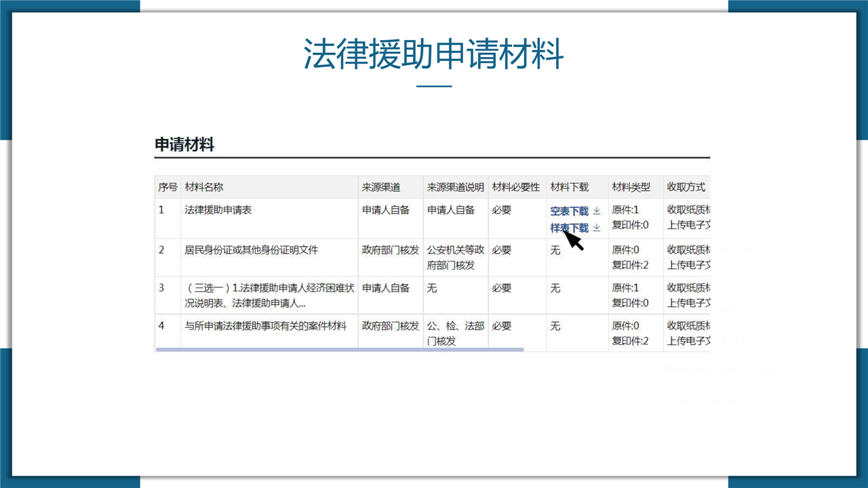868x488 pixels.
Task: Click the truncated (三选一) material name
Action: (x=269, y=296)
